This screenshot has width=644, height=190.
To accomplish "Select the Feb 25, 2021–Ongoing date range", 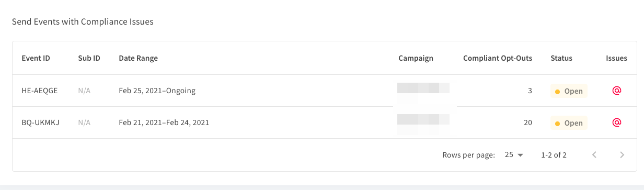I will (157, 91).
